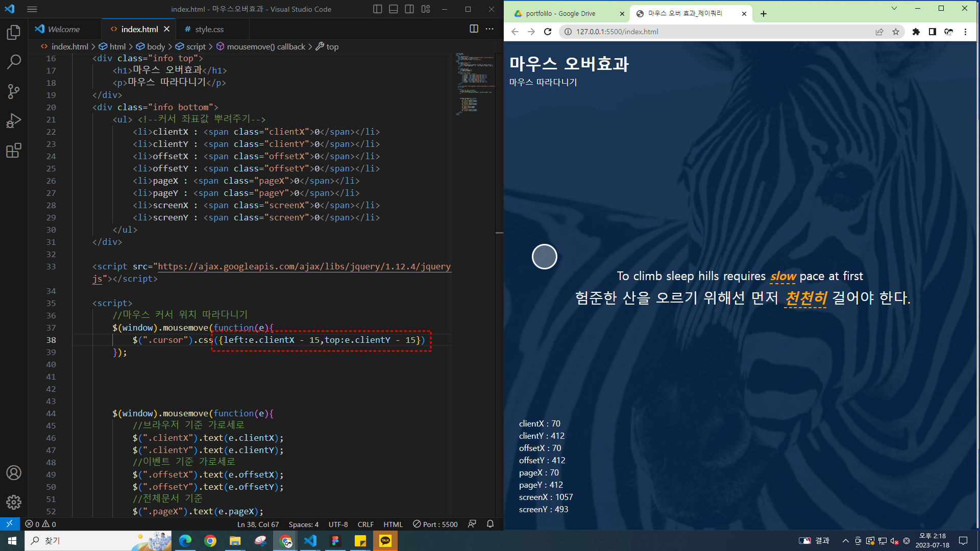Screen dimensions: 980x551
Task: Open Chrome tab search chevron dropdown
Action: coord(894,8)
